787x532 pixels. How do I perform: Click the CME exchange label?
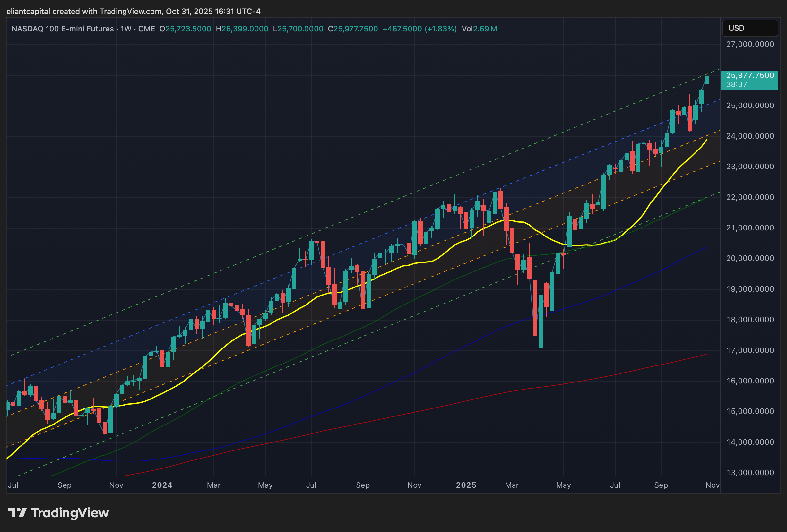pos(147,29)
